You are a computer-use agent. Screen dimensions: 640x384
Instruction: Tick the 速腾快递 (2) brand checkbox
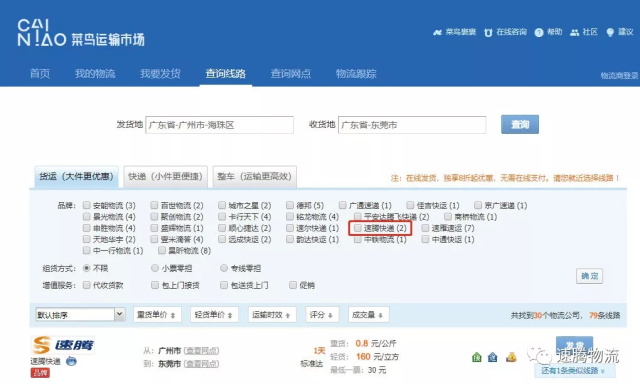(x=358, y=228)
